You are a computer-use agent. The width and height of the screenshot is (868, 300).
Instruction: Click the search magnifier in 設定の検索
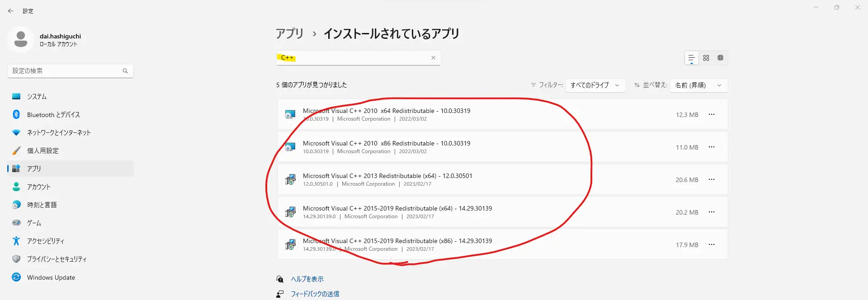(x=125, y=71)
